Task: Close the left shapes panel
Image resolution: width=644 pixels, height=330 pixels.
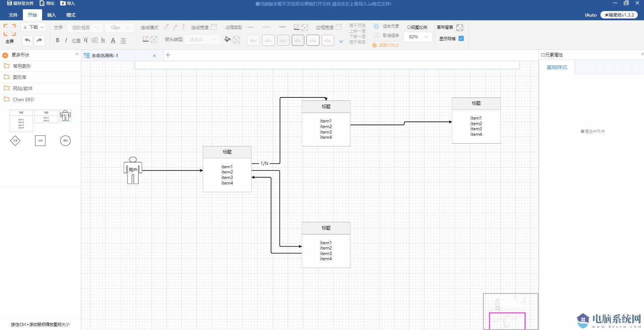Action: point(77,54)
